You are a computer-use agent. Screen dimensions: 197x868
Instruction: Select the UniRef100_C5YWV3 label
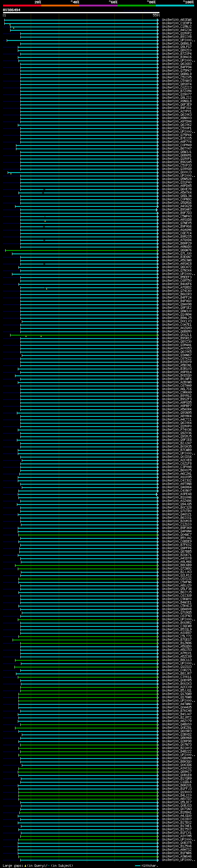point(176,81)
